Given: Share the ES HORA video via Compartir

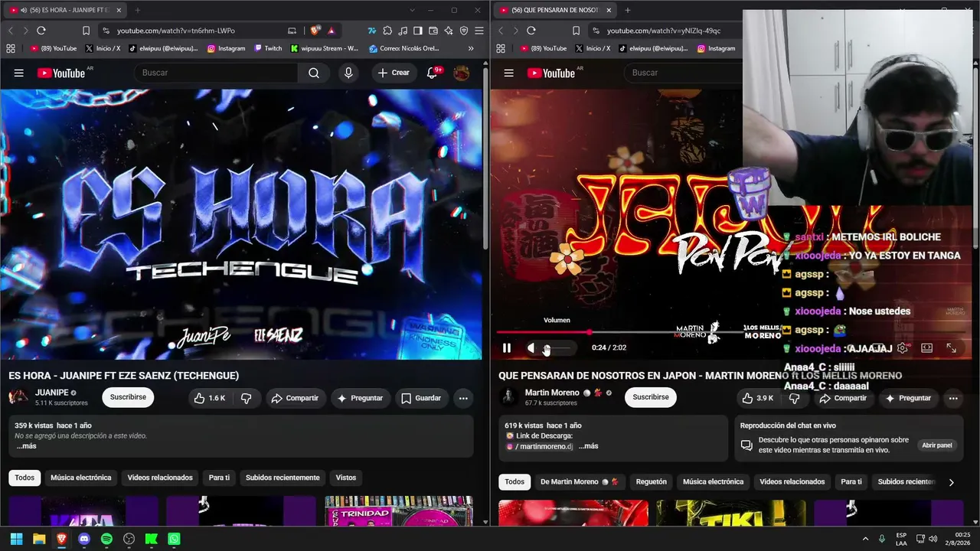Looking at the screenshot, I should pos(296,398).
